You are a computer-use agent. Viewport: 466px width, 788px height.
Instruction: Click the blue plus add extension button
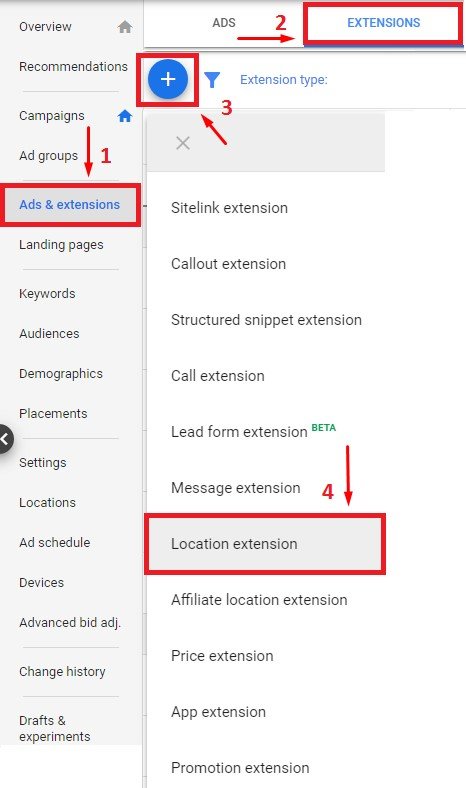[x=168, y=79]
